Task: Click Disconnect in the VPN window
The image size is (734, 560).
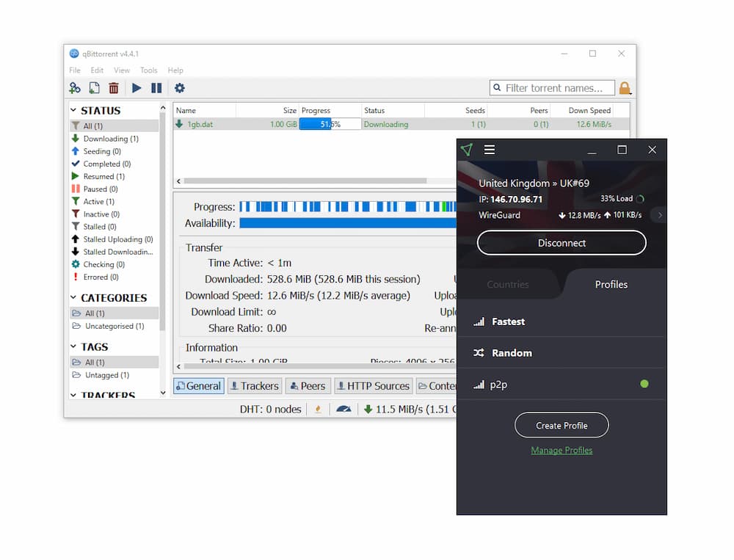Action: point(562,242)
